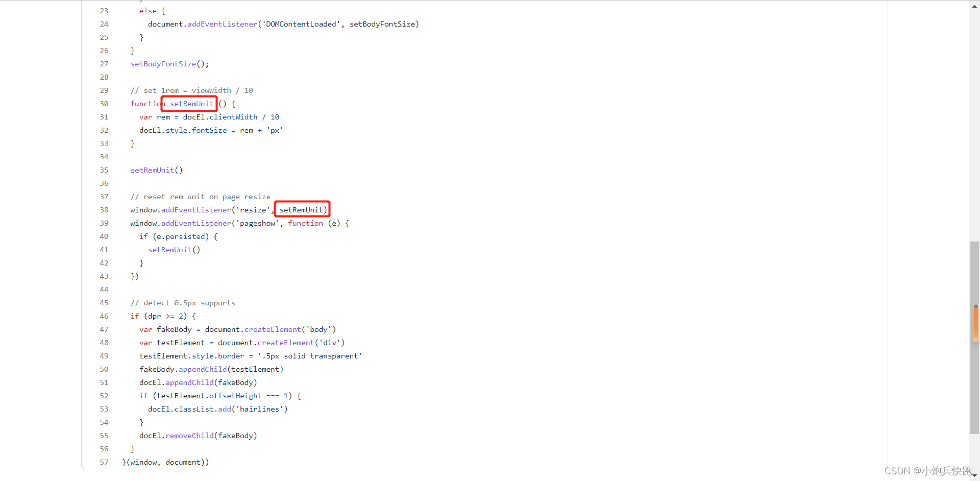Click the 'setRemUnit()' call on line 41

[x=174, y=250]
